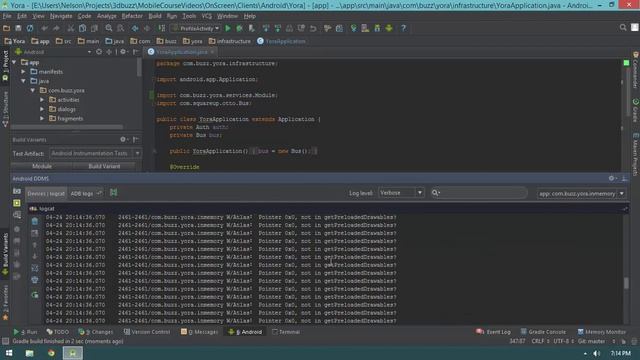Click the Save All toolbar icon

(x=18, y=28)
